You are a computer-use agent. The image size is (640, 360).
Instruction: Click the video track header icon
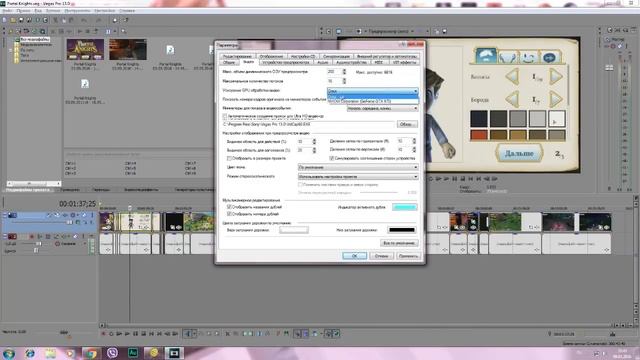coord(12,215)
